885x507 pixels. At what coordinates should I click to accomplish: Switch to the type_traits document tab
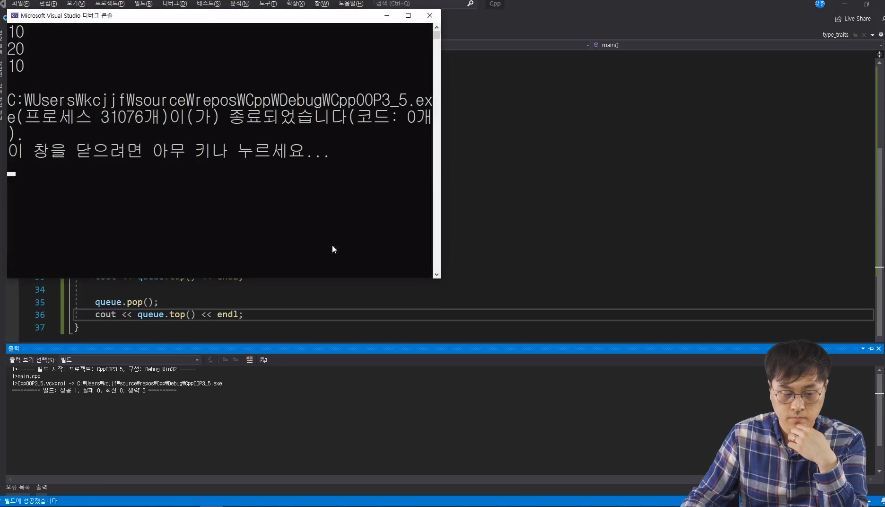(835, 35)
